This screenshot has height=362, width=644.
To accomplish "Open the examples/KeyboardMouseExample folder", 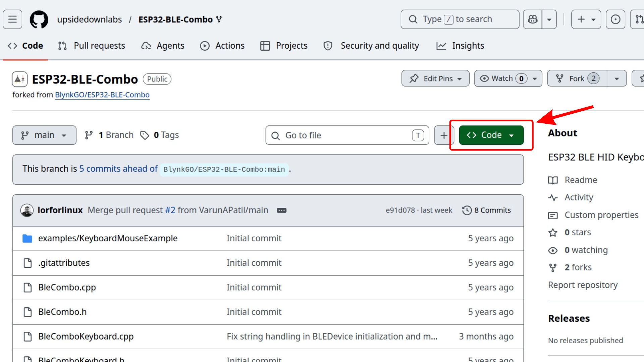I will tap(108, 238).
